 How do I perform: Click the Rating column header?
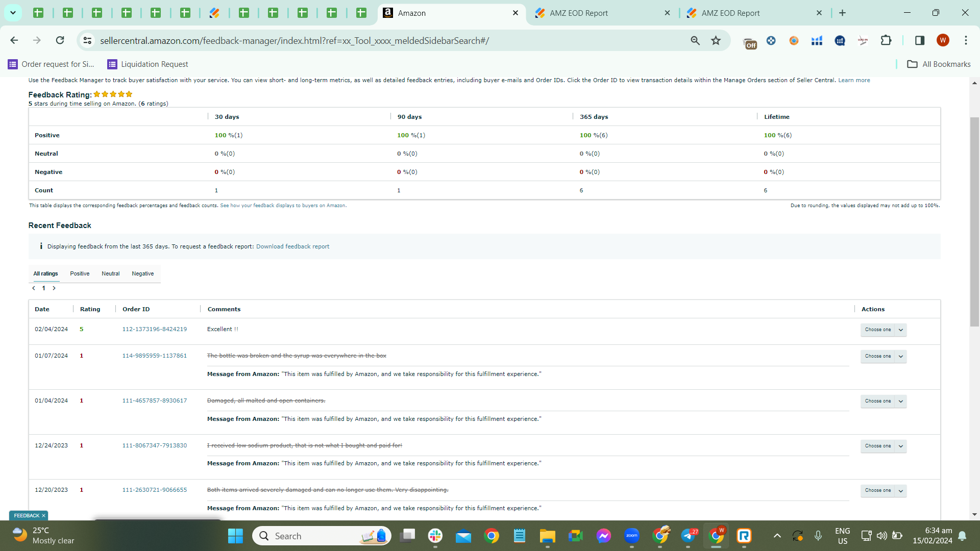click(x=90, y=309)
